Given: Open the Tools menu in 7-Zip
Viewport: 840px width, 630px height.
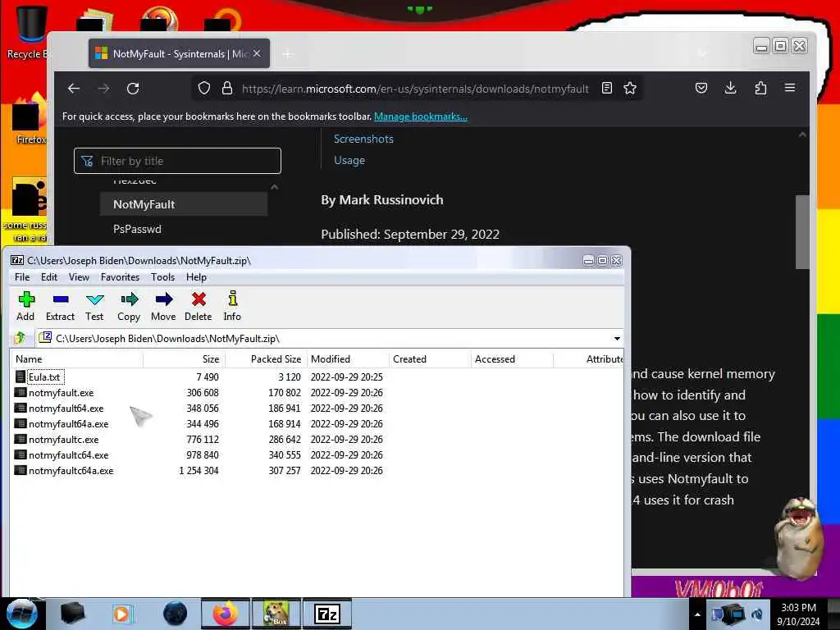Looking at the screenshot, I should point(163,277).
